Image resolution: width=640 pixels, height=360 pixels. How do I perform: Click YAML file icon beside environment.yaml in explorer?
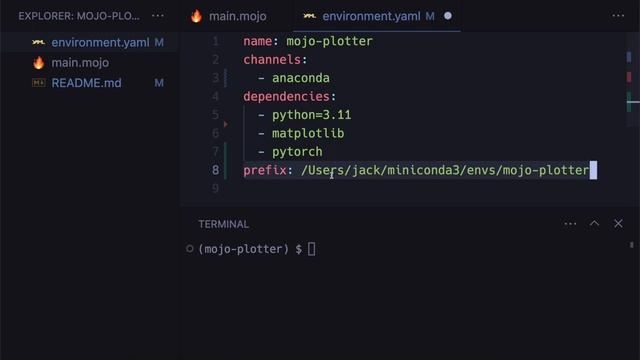pos(38,42)
